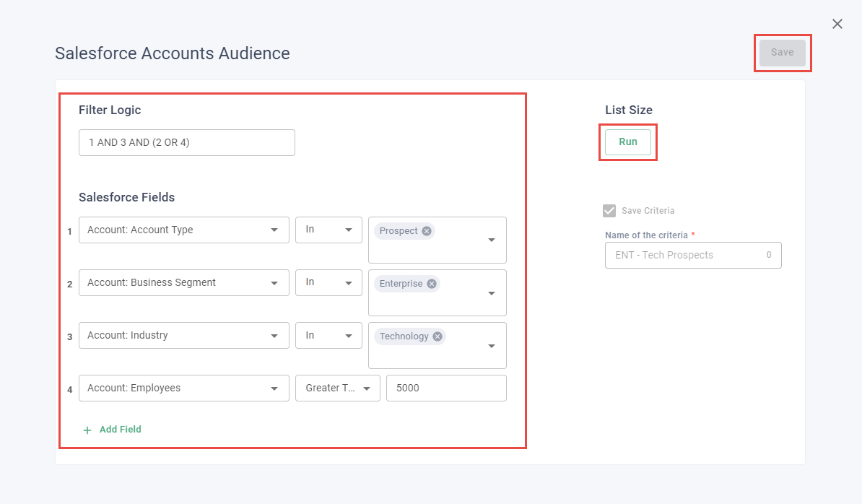Click the Run list size button
The image size is (862, 504).
pyautogui.click(x=627, y=142)
